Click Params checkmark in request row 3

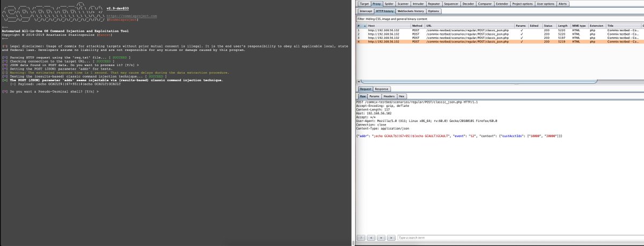522,38
